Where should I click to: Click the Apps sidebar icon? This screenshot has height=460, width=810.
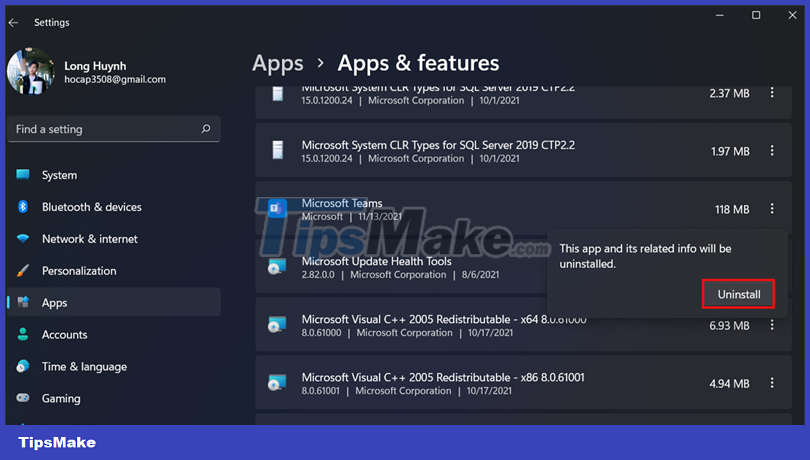[23, 302]
